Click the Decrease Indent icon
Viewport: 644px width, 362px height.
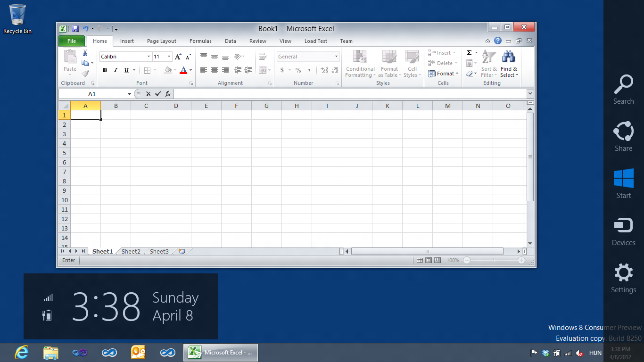238,70
